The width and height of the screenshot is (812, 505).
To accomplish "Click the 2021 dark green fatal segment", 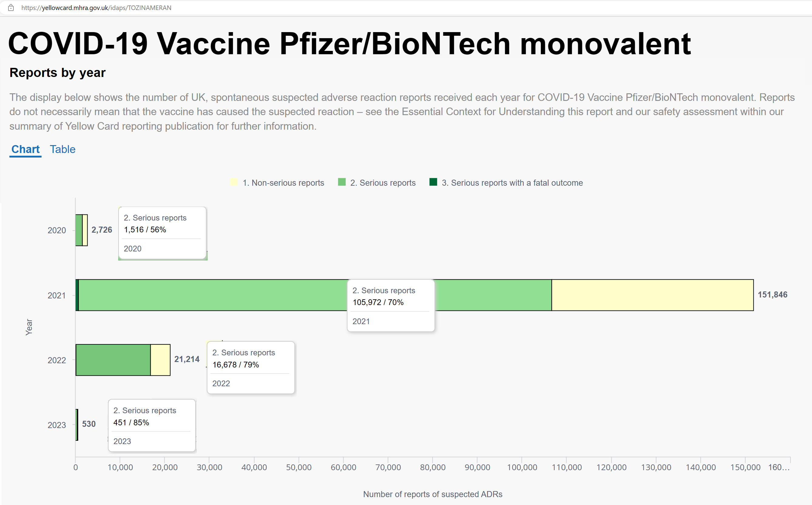I will point(77,295).
